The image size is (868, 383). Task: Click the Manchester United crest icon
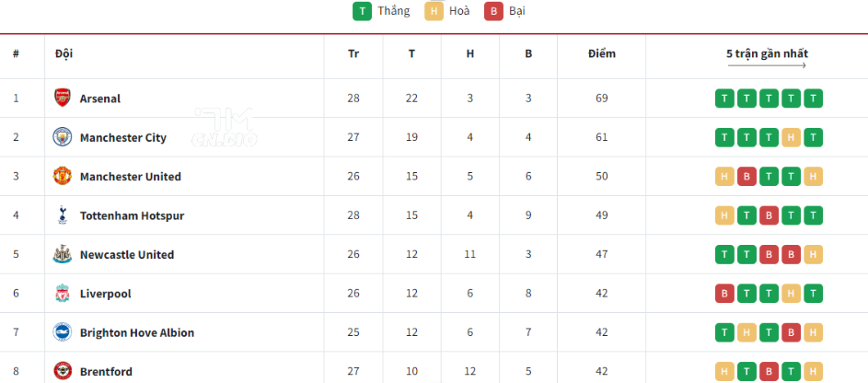pos(62,176)
